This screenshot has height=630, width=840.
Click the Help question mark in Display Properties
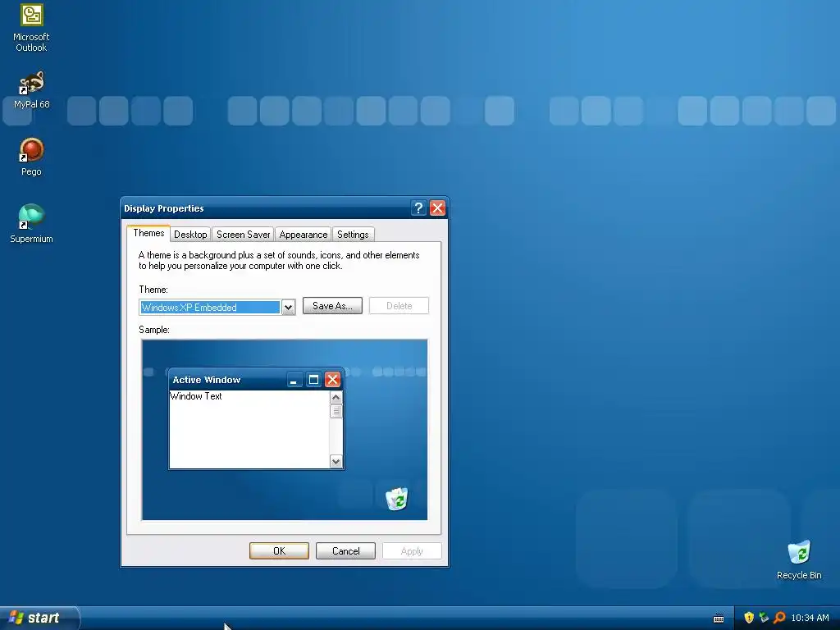tap(418, 208)
